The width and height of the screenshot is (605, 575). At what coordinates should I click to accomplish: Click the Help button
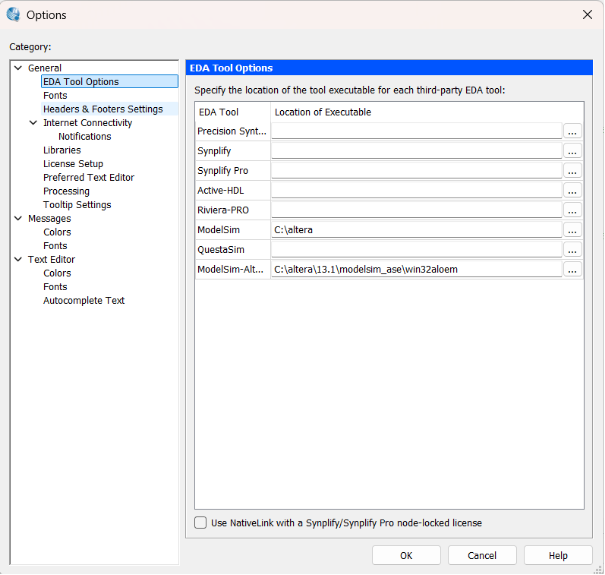point(557,555)
